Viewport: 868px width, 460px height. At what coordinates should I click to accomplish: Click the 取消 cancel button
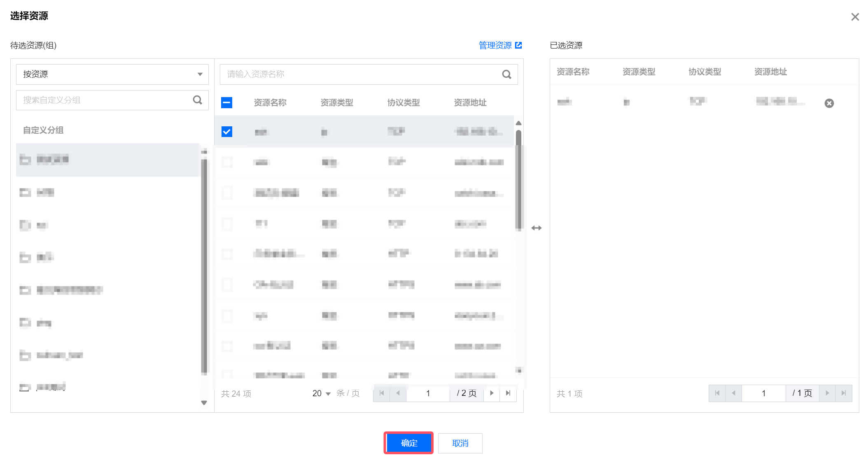click(460, 443)
